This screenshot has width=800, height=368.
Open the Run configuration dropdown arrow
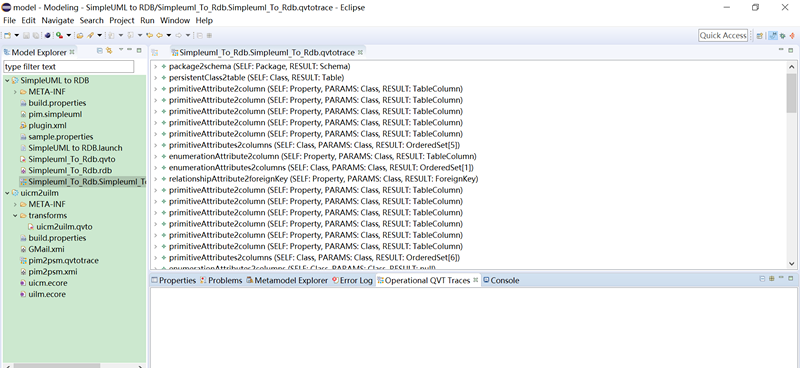coord(69,35)
